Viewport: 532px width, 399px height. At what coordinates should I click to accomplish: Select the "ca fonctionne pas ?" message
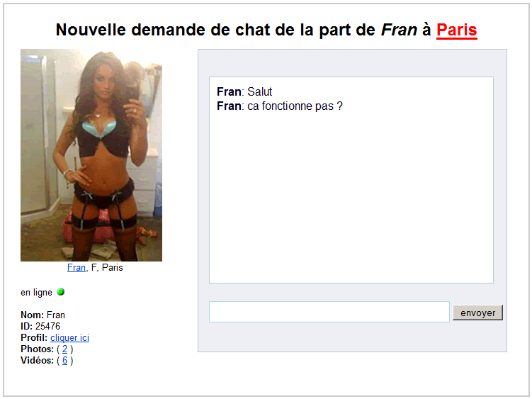pyautogui.click(x=295, y=106)
